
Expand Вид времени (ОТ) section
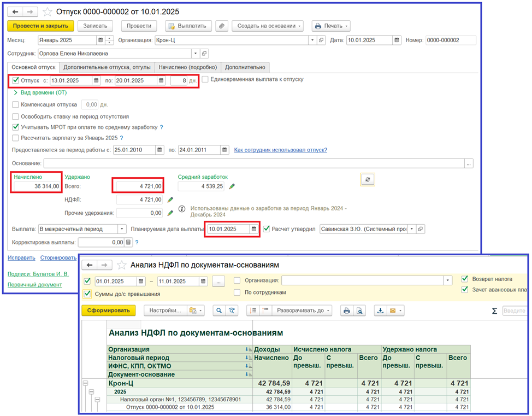coord(40,92)
